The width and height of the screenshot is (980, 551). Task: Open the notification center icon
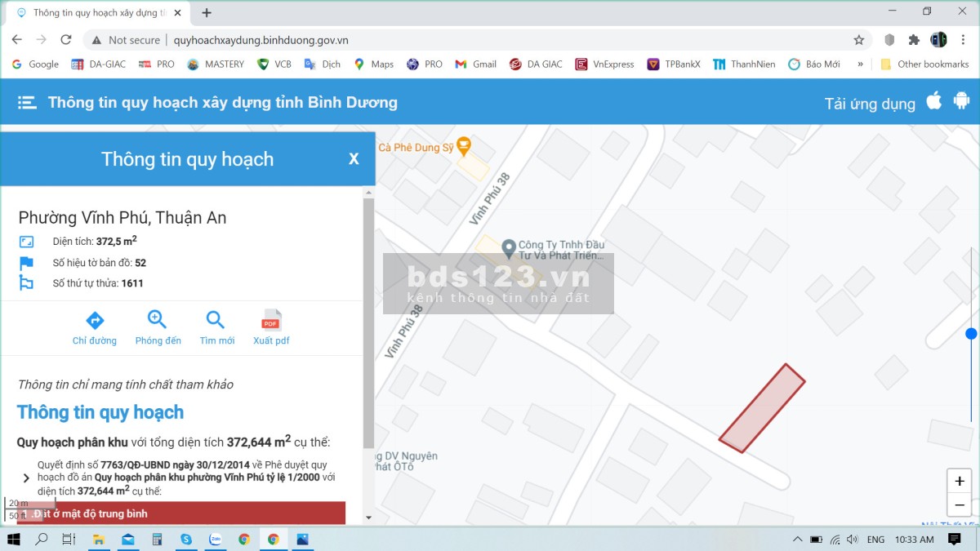tap(954, 539)
